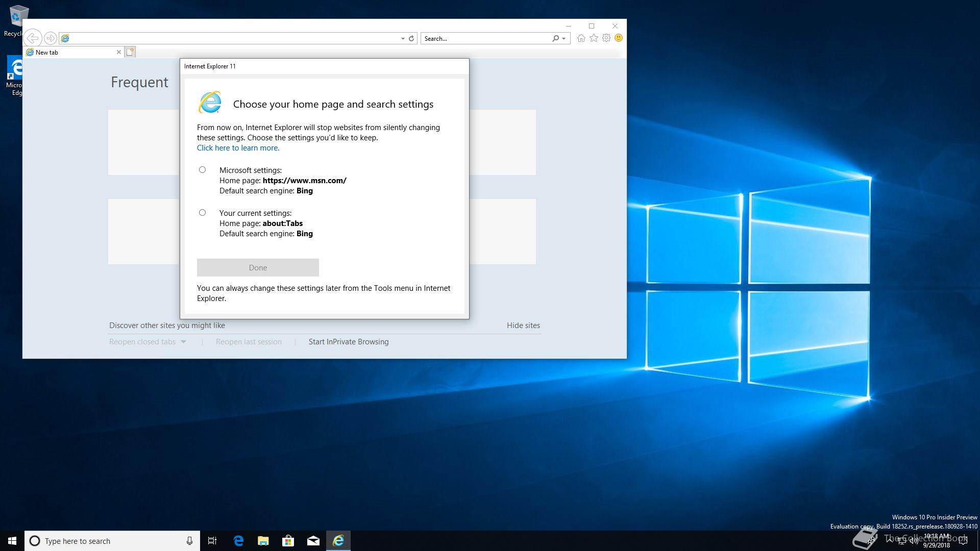Click the Task View taskbar icon
This screenshot has height=551, width=980.
point(212,541)
